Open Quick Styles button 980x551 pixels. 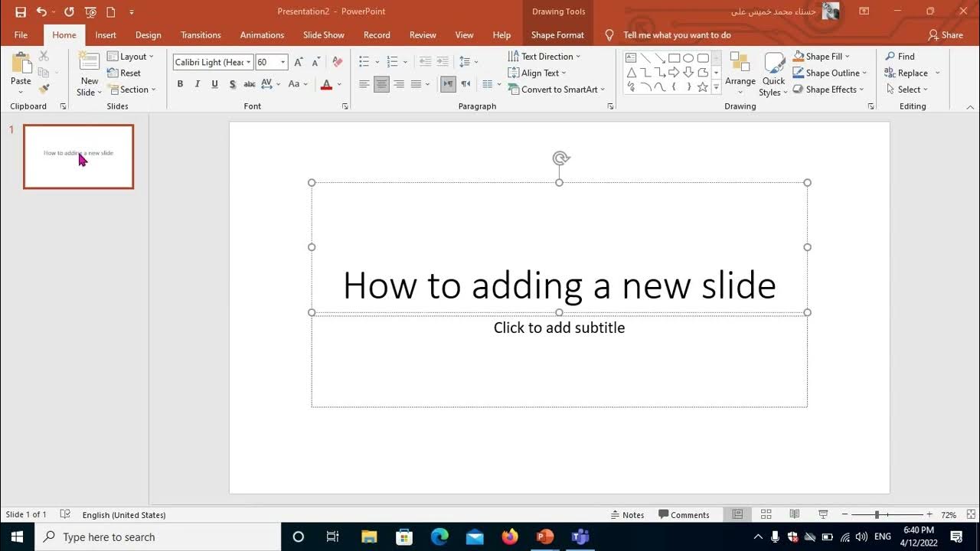773,74
